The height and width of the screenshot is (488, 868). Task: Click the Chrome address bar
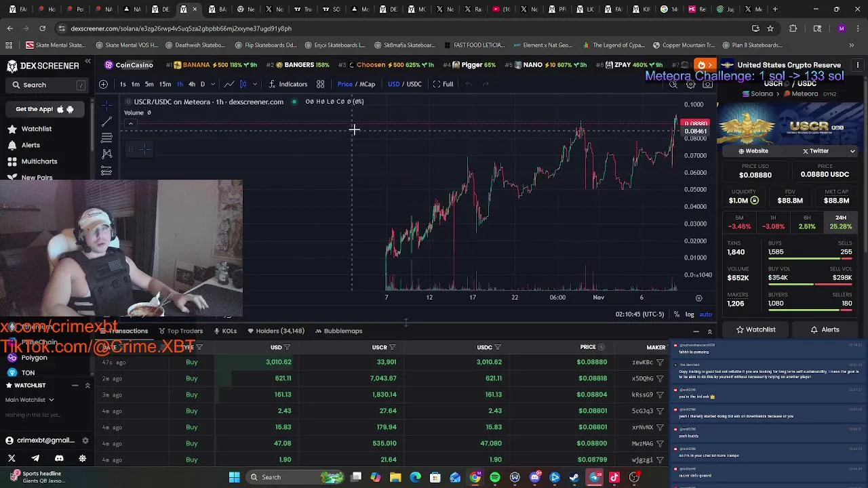click(400, 28)
